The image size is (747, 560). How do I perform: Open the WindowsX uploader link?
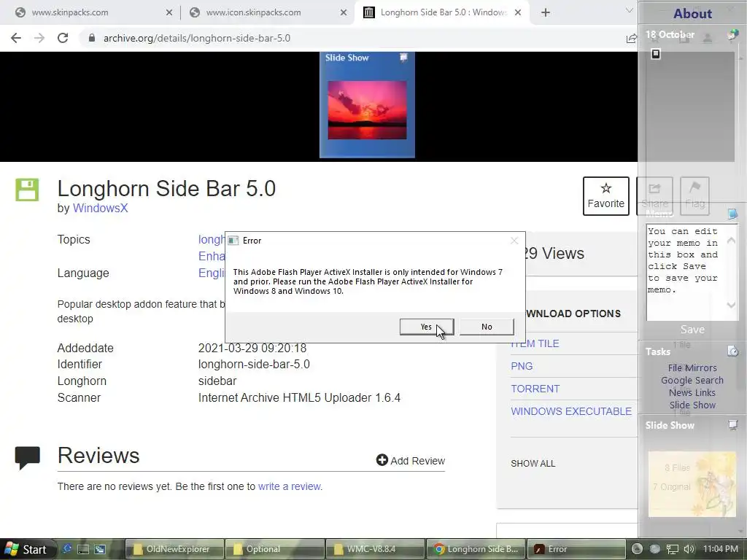100,208
